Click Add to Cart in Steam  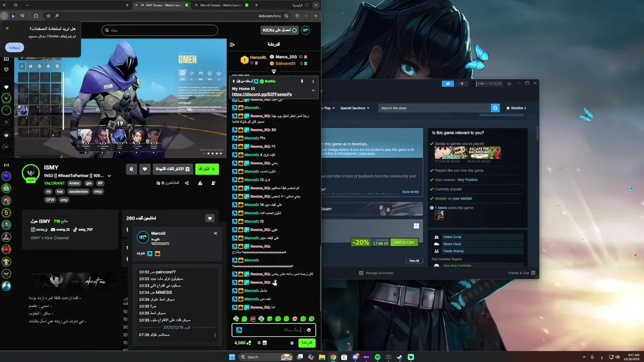coord(404,242)
